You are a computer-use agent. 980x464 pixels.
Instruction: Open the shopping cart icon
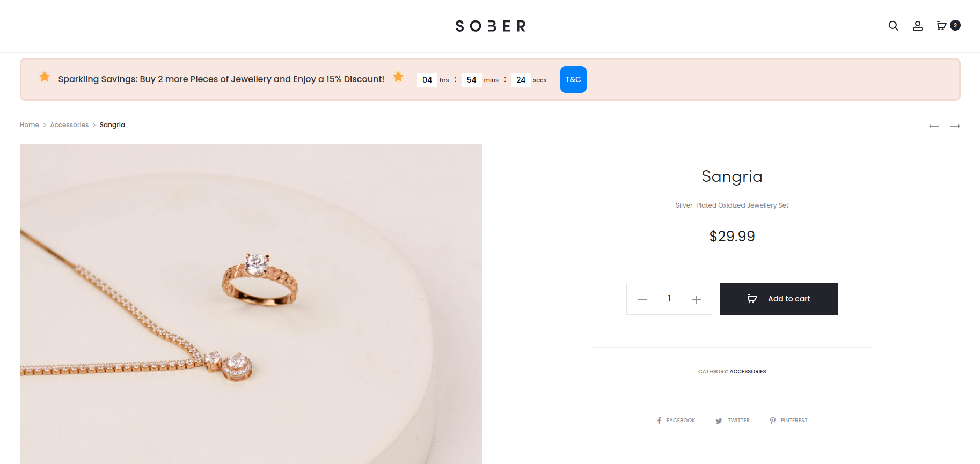click(941, 26)
